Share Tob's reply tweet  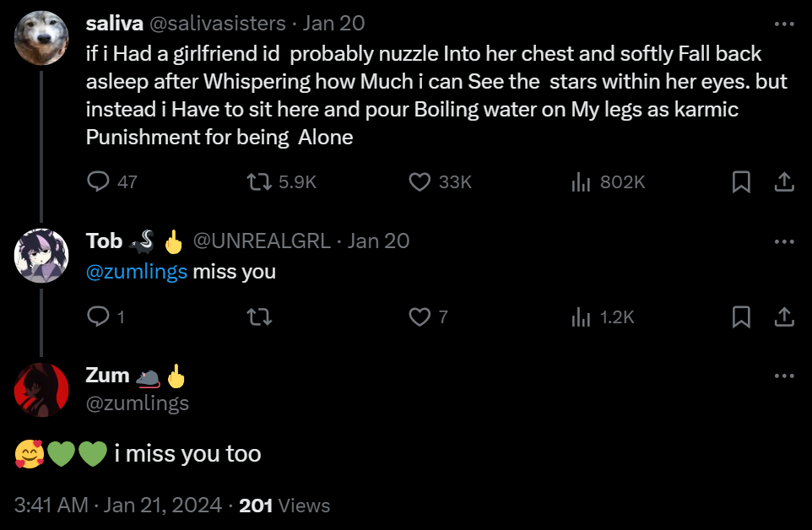point(783,316)
